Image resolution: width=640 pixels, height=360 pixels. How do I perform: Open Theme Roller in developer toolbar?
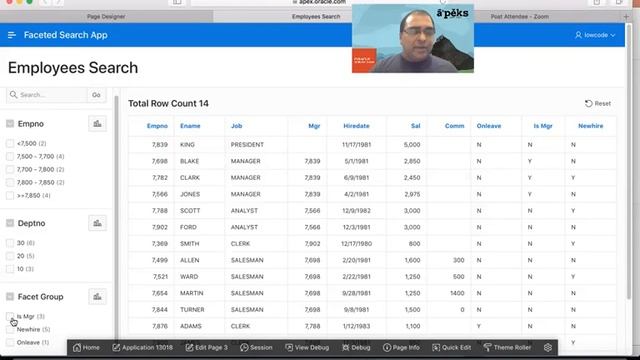507,347
